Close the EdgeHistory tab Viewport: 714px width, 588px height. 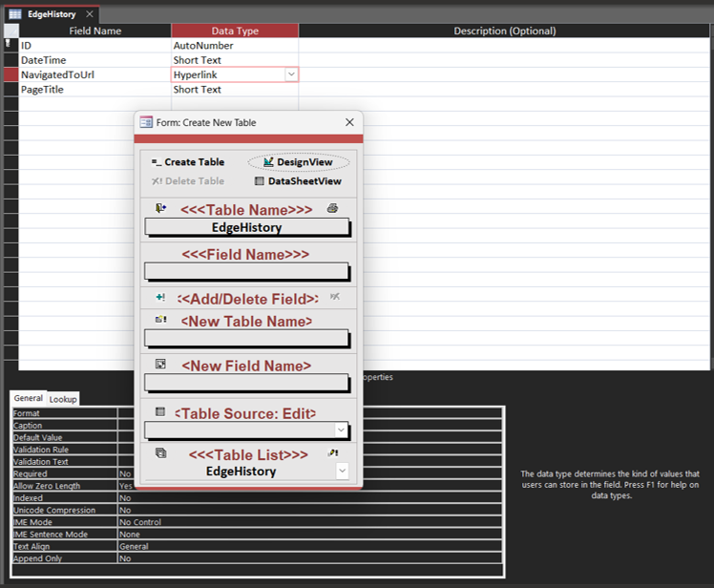90,14
